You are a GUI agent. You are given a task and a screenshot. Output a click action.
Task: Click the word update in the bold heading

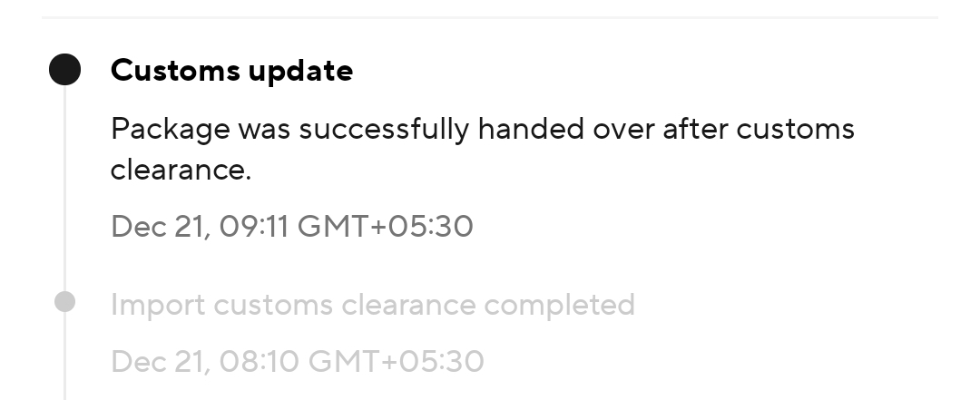click(x=300, y=72)
